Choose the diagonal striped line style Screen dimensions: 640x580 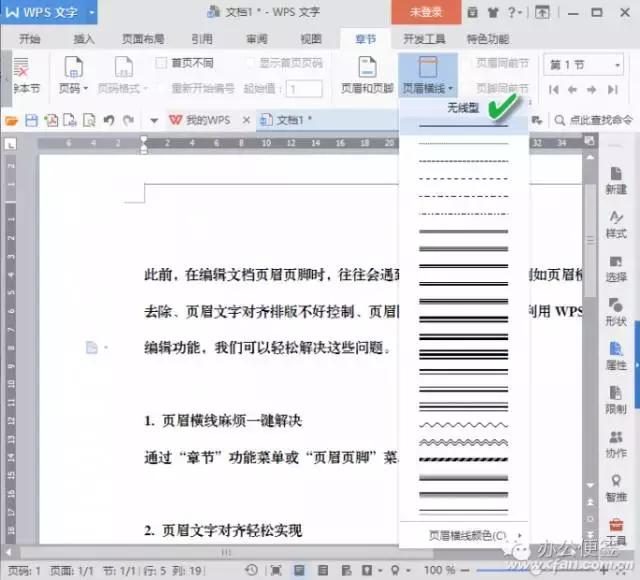463,460
